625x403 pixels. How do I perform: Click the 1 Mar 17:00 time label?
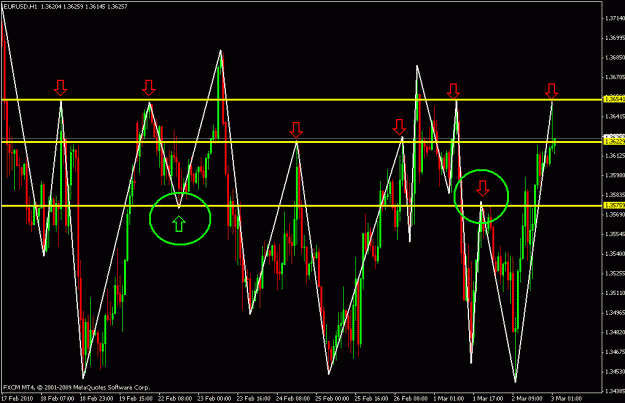tap(488, 398)
